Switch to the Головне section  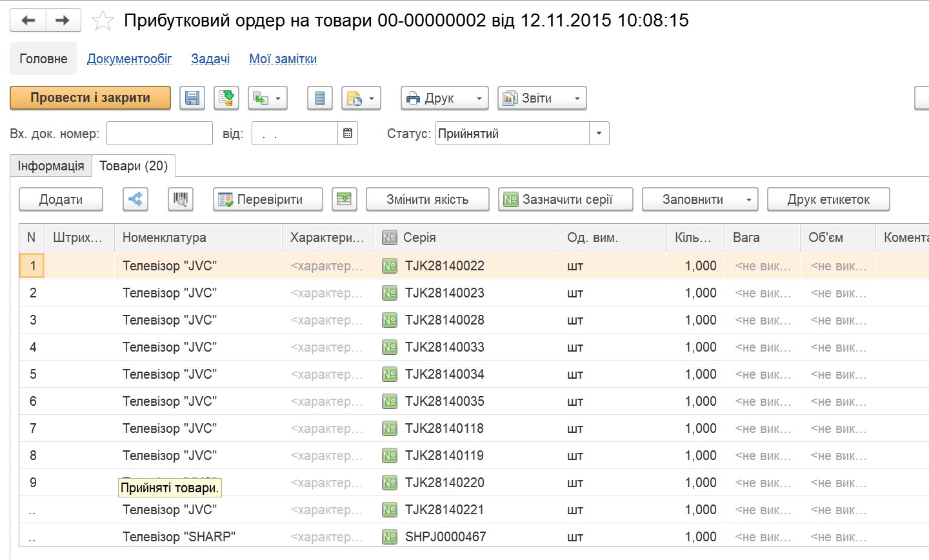(43, 59)
